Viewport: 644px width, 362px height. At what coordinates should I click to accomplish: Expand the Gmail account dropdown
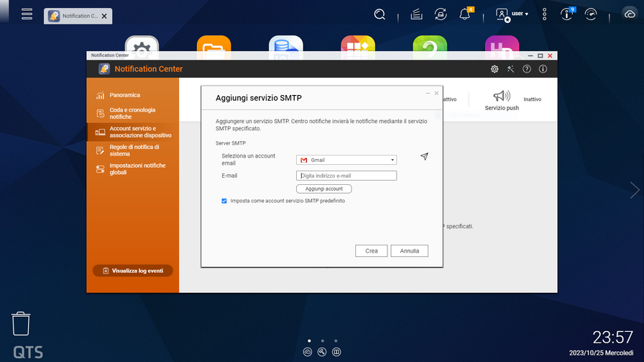pyautogui.click(x=346, y=160)
